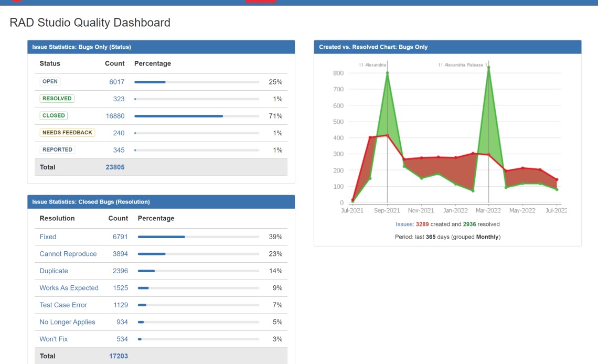Click the 71% percentage for Closed
The image size is (598, 364).
pyautogui.click(x=276, y=116)
